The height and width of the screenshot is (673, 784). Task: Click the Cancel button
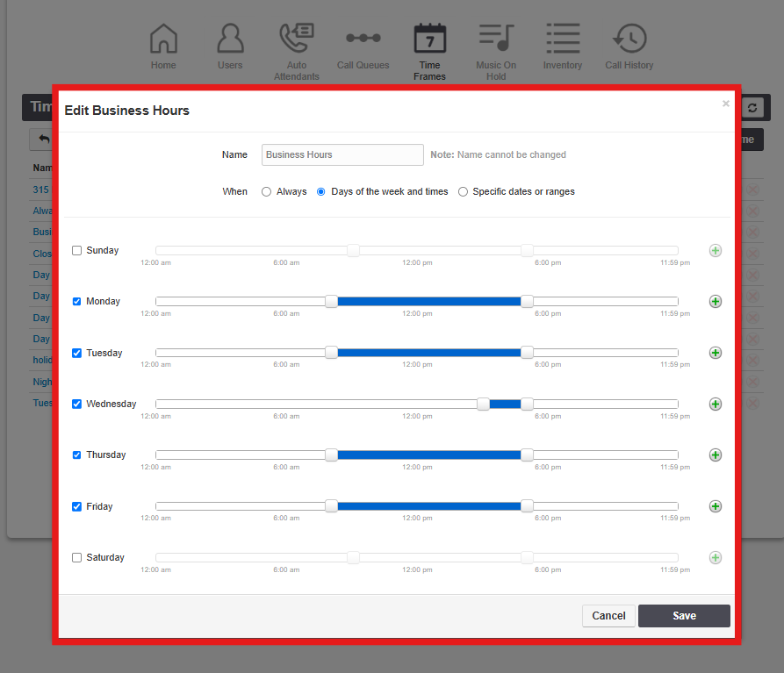point(608,616)
